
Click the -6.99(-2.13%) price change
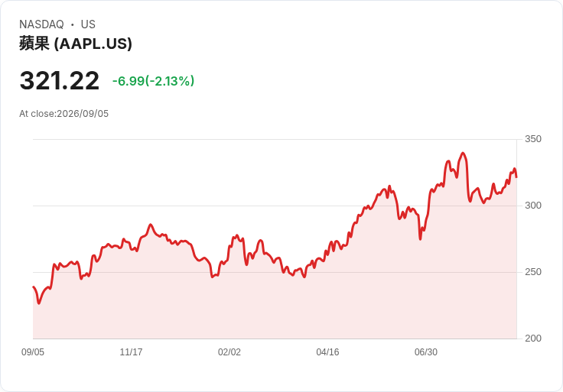(153, 81)
